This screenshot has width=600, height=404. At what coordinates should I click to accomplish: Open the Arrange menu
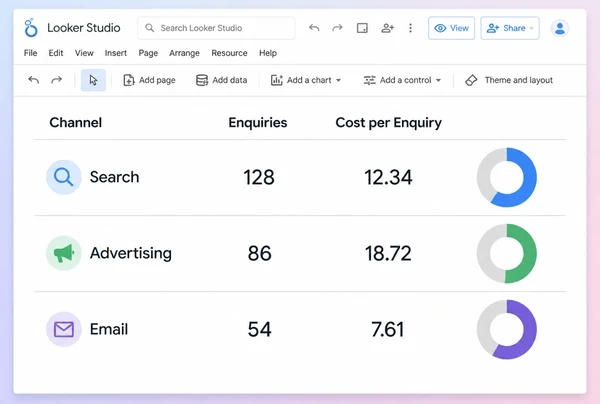tap(184, 53)
